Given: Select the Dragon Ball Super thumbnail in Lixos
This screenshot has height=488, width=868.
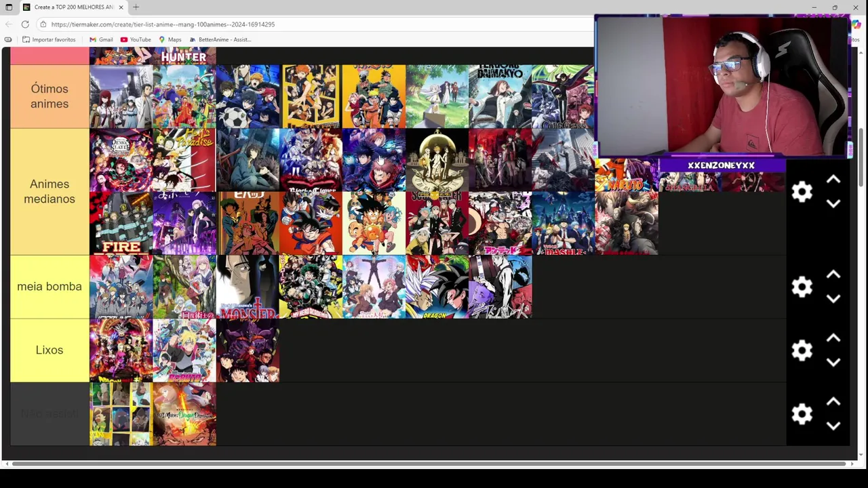Looking at the screenshot, I should click(121, 350).
